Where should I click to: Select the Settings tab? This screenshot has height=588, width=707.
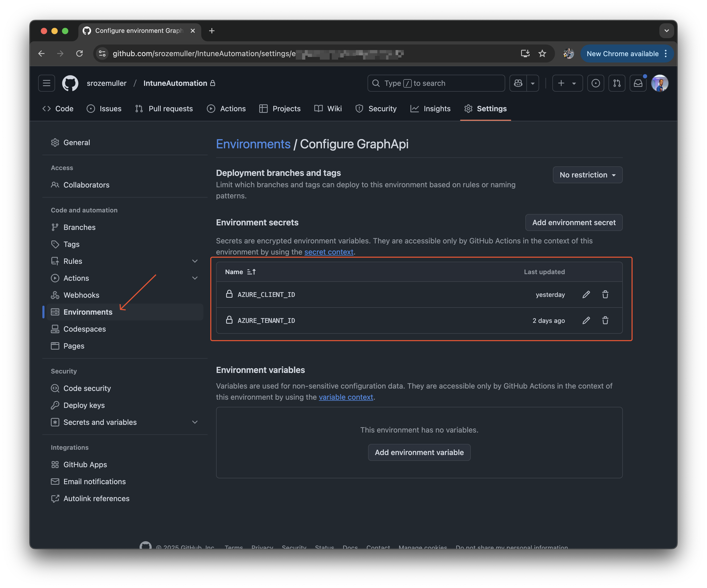point(485,109)
